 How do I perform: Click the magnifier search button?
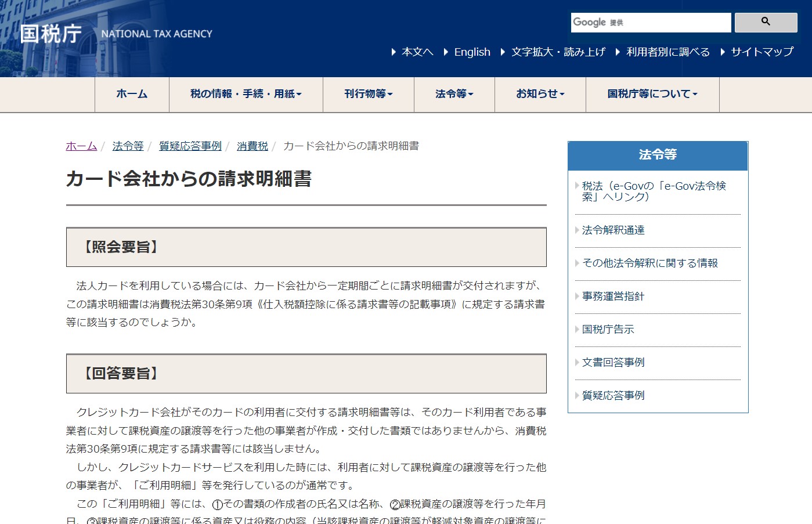coord(766,22)
